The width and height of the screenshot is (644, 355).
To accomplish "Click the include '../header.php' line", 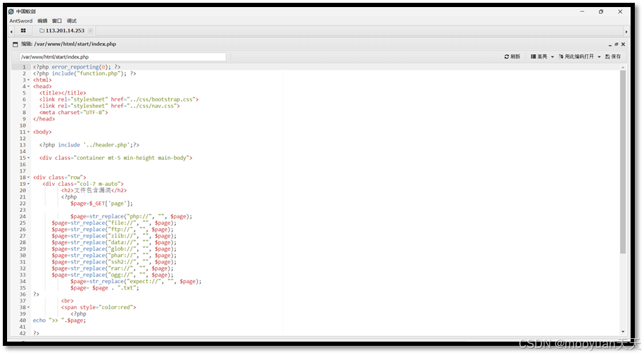I will pyautogui.click(x=89, y=145).
